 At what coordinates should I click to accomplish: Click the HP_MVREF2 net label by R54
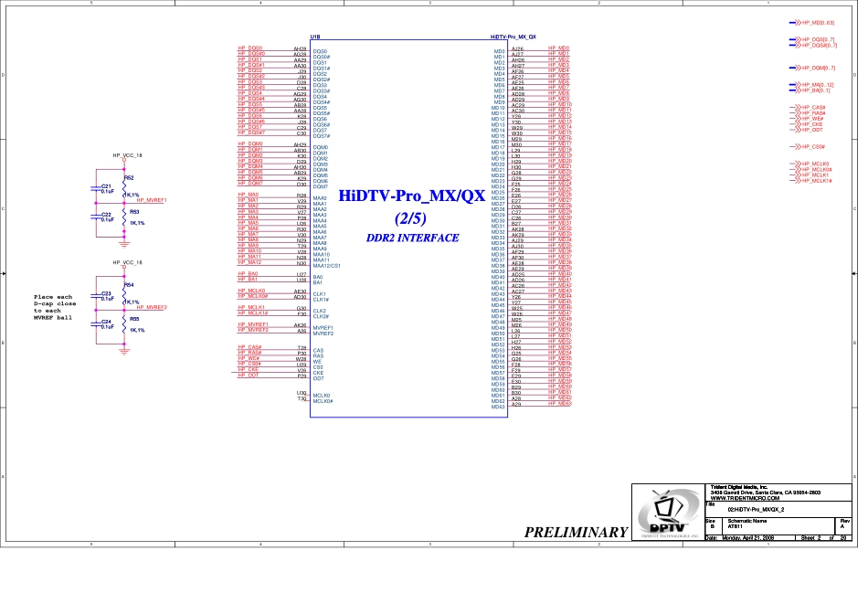click(152, 308)
